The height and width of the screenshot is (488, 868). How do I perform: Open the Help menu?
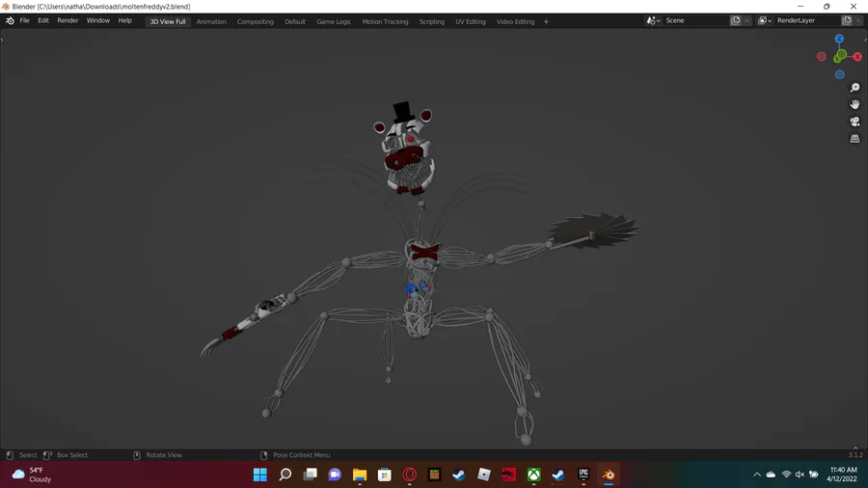coord(125,21)
